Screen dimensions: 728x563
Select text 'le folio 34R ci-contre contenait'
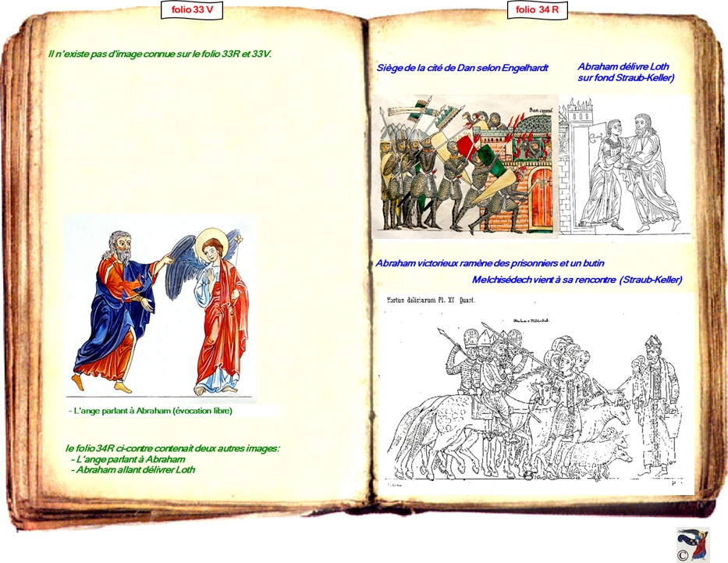click(129, 448)
